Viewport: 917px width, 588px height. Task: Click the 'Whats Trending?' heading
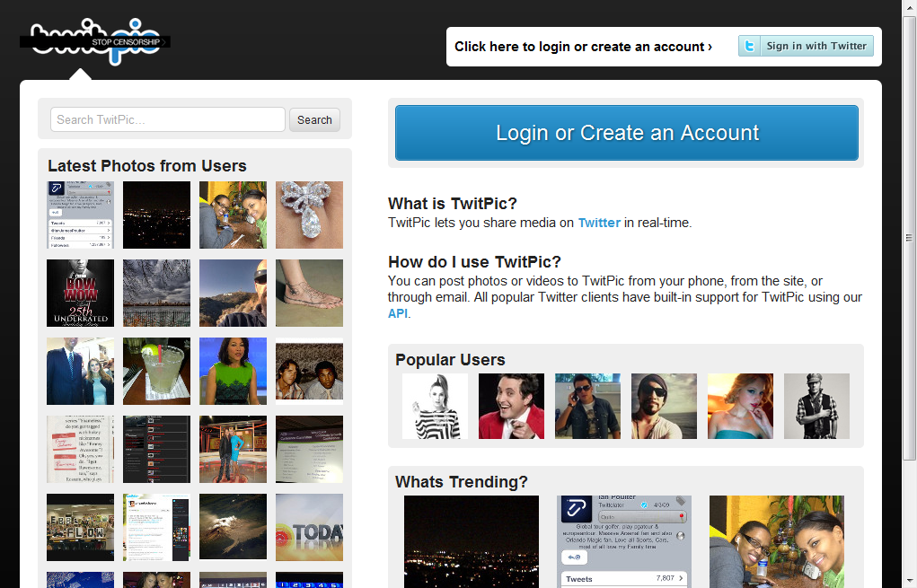(462, 482)
